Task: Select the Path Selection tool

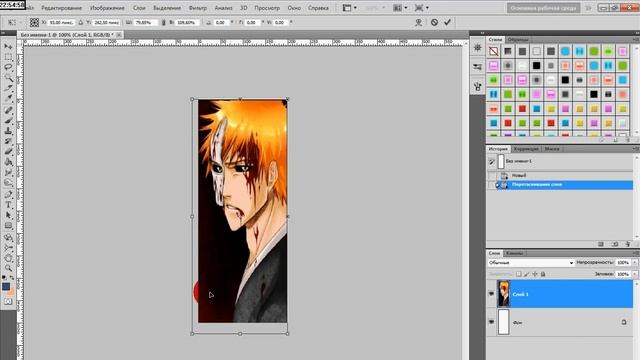Action: click(8, 215)
